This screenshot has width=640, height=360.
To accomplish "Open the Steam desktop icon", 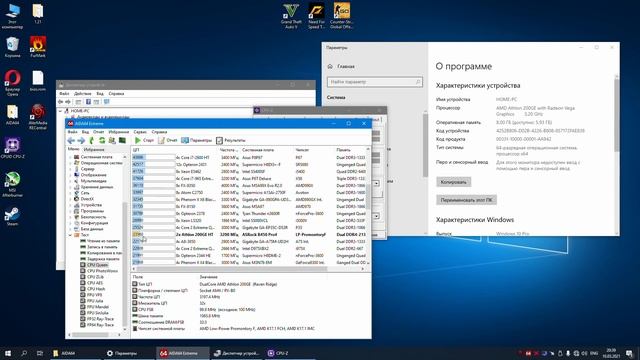I will tap(12, 216).
